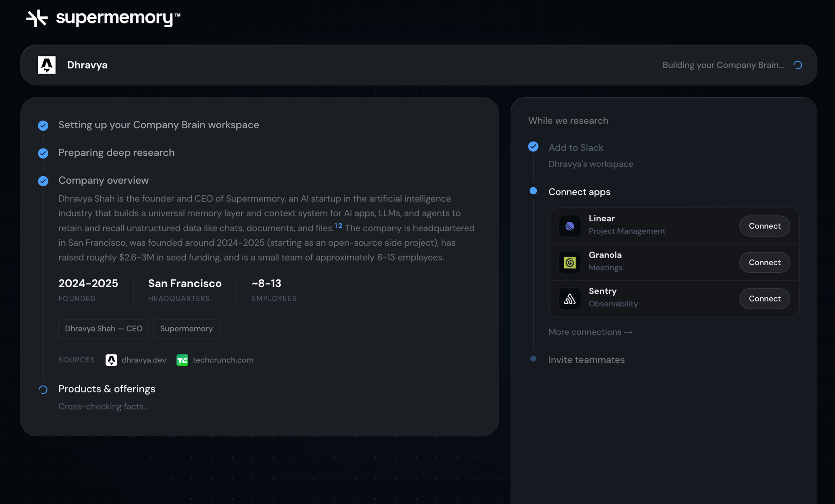Click the Cross-checking facts status text

104,406
